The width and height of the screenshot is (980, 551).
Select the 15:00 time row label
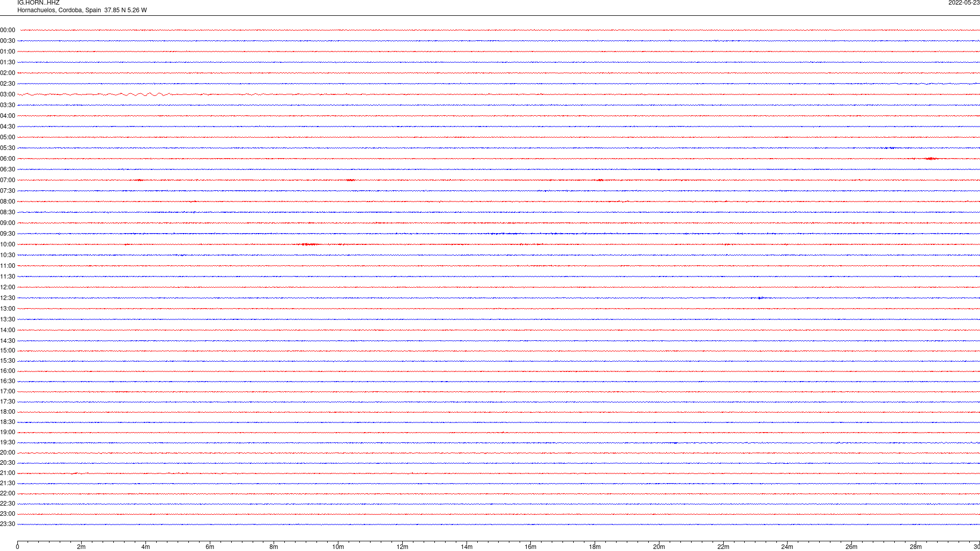click(8, 350)
